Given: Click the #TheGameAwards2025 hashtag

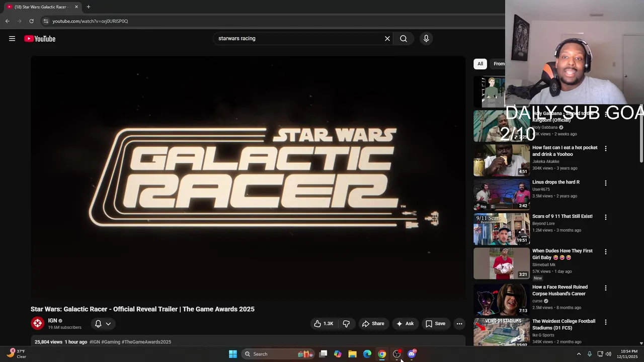Looking at the screenshot, I should (146, 342).
